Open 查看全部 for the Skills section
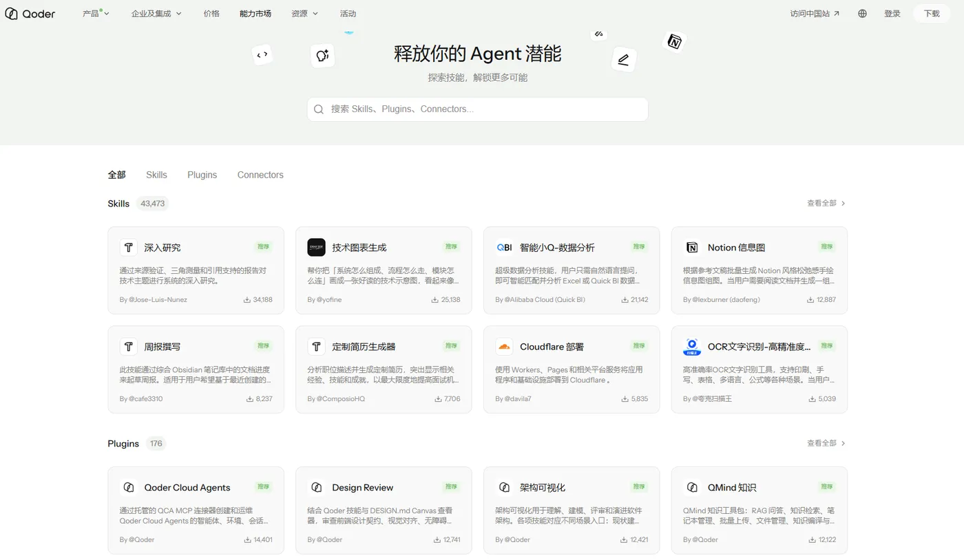Viewport: 964px width, 560px height. pos(826,204)
